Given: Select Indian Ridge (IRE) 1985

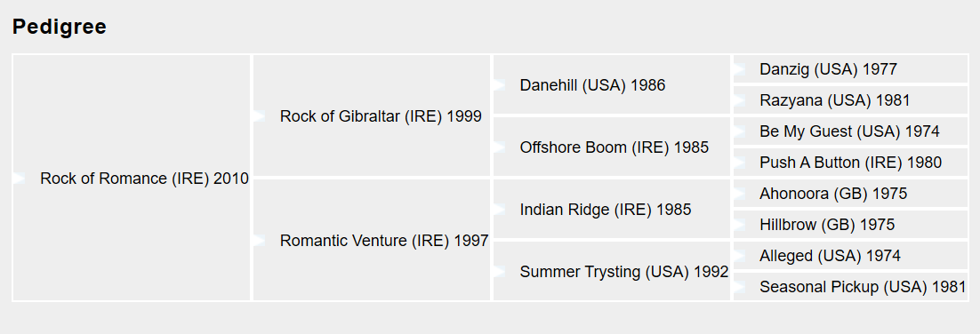Looking at the screenshot, I should (x=606, y=210).
